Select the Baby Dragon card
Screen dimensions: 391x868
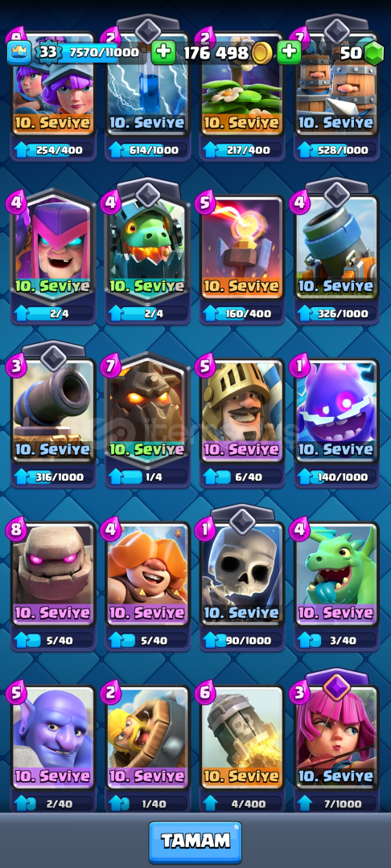[337, 574]
